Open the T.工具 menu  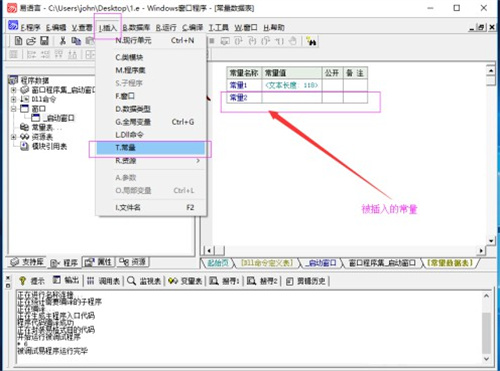click(x=218, y=28)
